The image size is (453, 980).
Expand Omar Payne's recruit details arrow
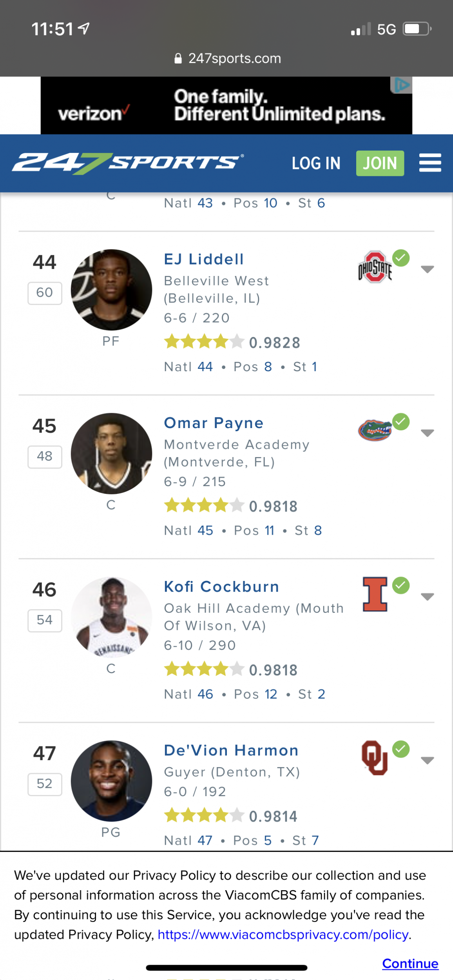click(427, 433)
